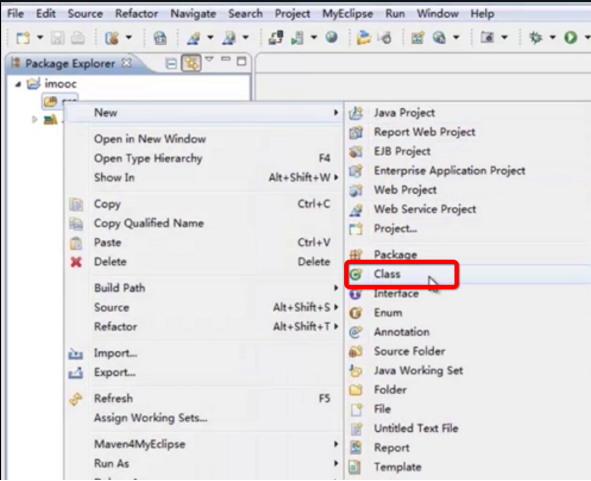Image resolution: width=591 pixels, height=481 pixels.
Task: Open the Search menu
Action: click(245, 14)
